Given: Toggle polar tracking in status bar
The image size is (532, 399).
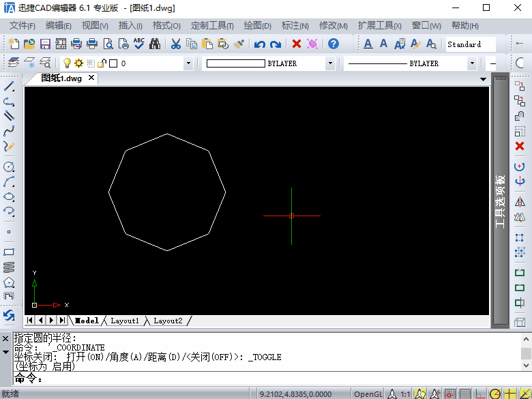Looking at the screenshot, I should pos(495,394).
